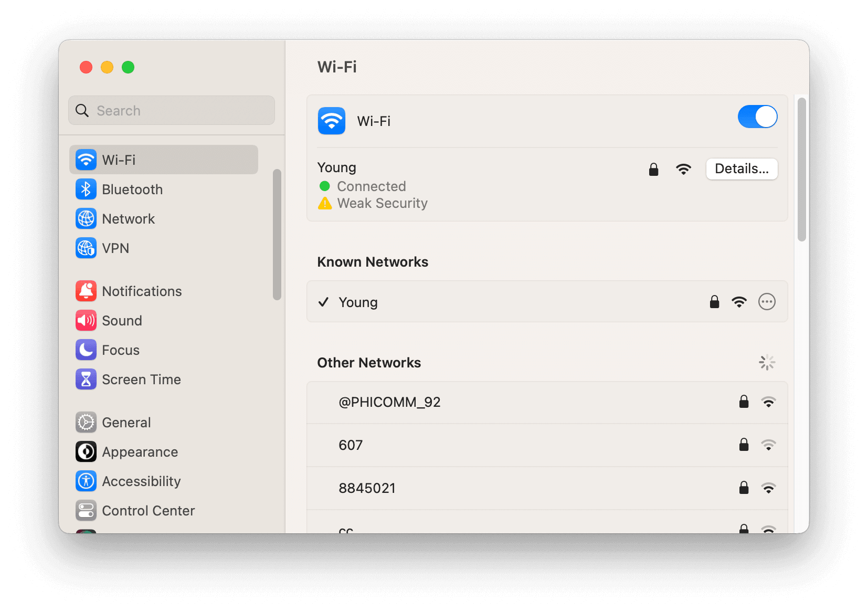Click the signal icon for @PHICOMM_92

point(768,402)
